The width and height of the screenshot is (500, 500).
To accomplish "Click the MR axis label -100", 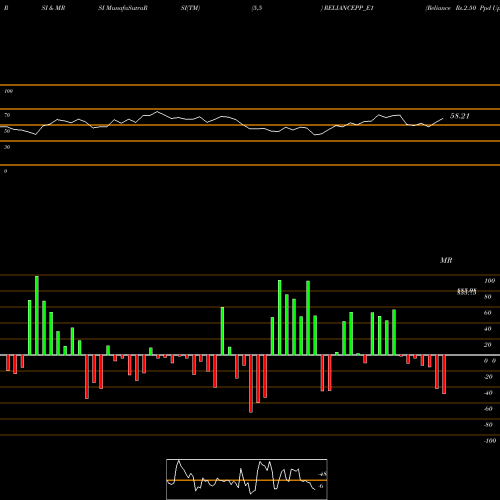I will pyautogui.click(x=490, y=441).
